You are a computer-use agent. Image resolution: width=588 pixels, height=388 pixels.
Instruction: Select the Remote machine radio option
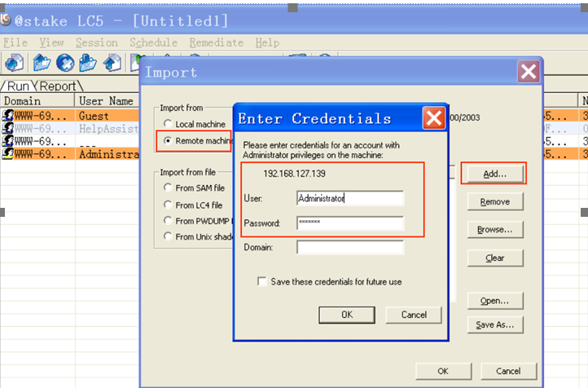pos(168,140)
